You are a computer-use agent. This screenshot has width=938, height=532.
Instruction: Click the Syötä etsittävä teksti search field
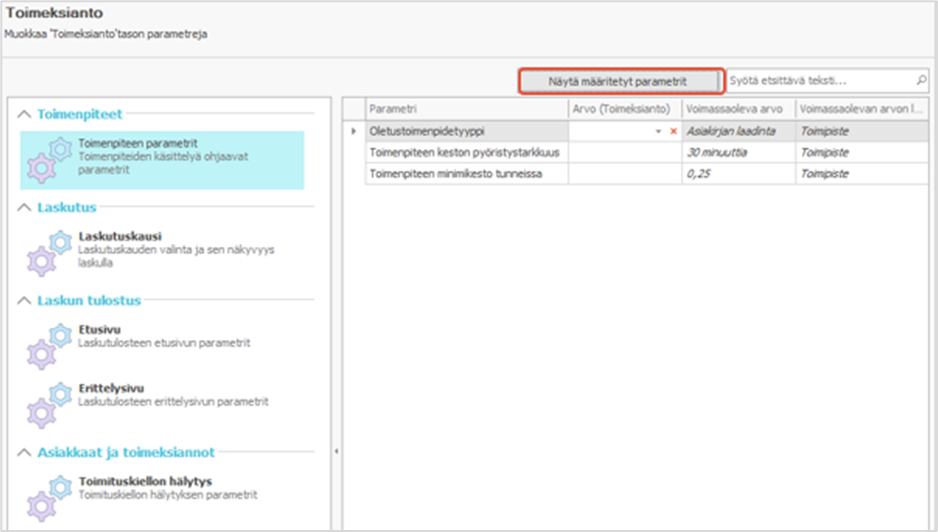click(x=820, y=79)
